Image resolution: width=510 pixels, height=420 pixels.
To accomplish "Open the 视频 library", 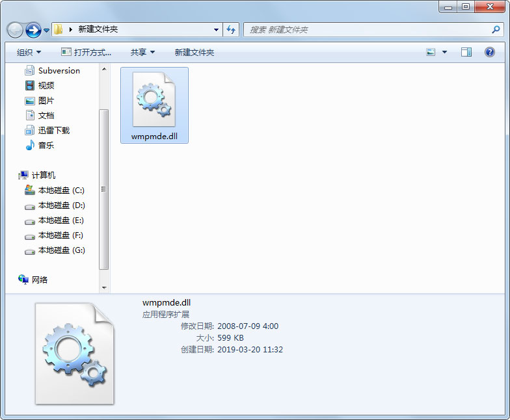I will pyautogui.click(x=46, y=86).
